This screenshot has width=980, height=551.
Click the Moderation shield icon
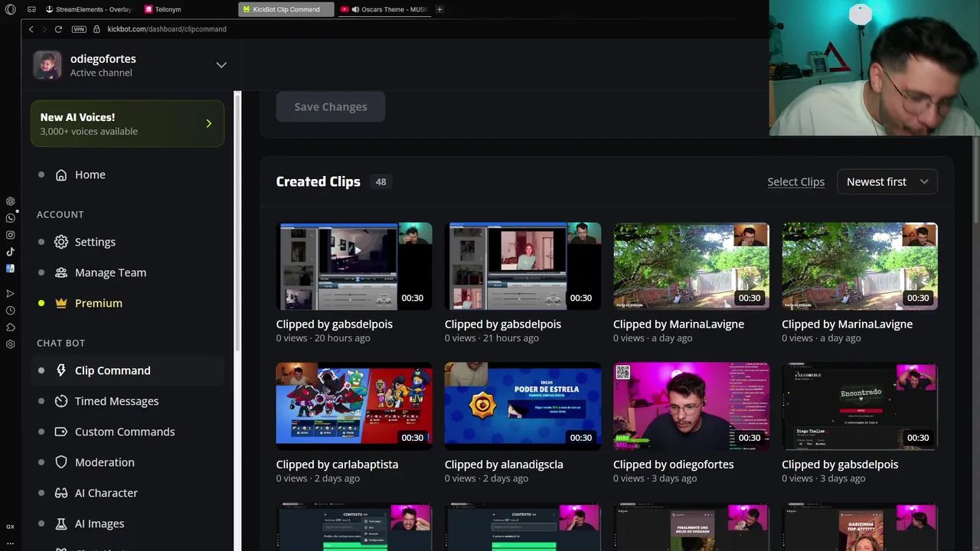(x=61, y=462)
